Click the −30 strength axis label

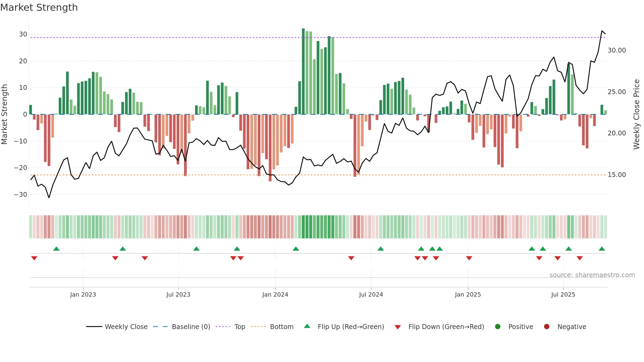(x=20, y=195)
